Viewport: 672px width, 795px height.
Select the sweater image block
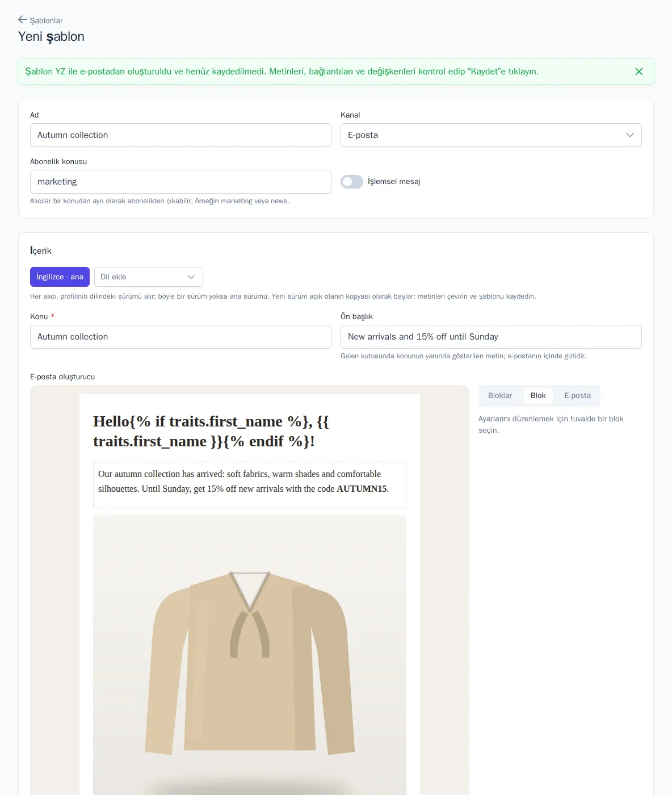pos(250,655)
